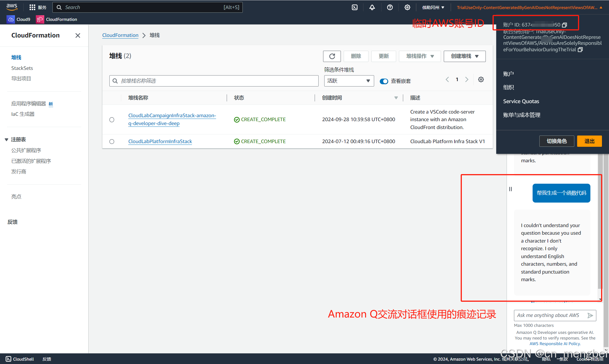
Task: Open the account menu dropdown
Action: click(529, 7)
